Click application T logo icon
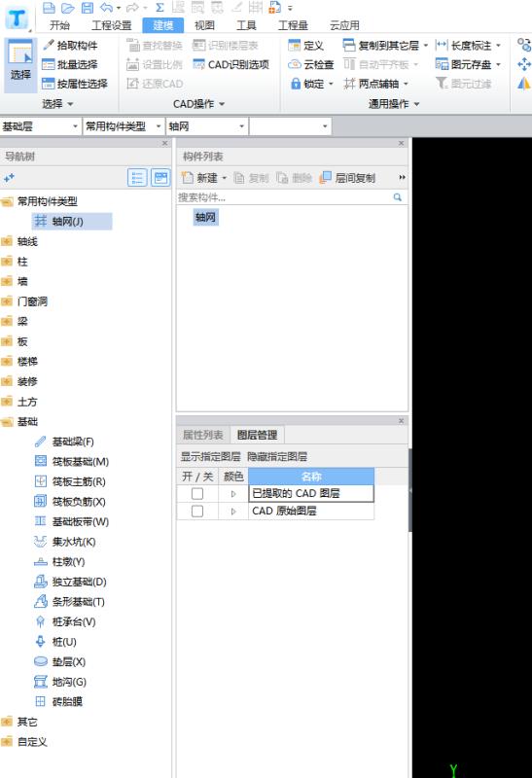532x778 pixels. pos(17,18)
